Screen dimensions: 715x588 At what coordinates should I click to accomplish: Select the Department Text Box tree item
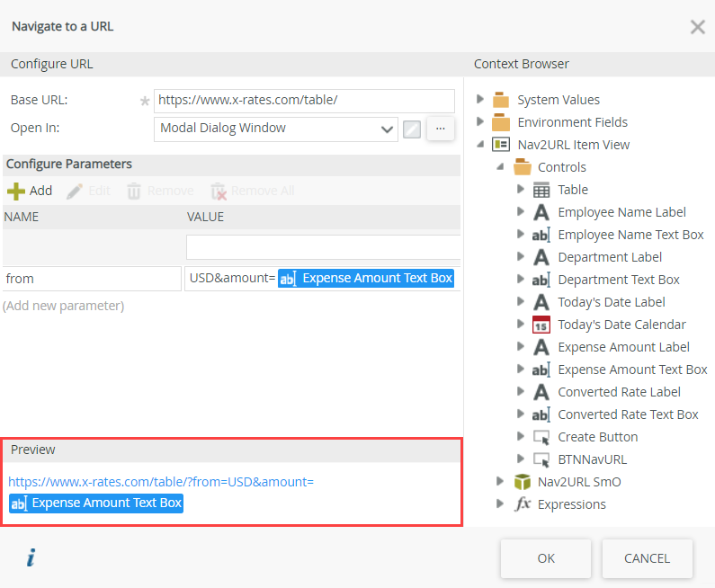tap(618, 280)
